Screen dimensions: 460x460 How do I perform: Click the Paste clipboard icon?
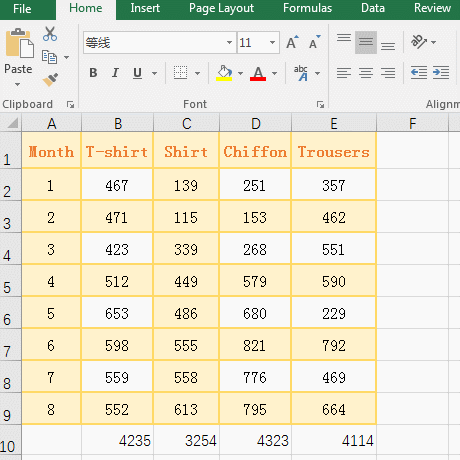click(19, 43)
